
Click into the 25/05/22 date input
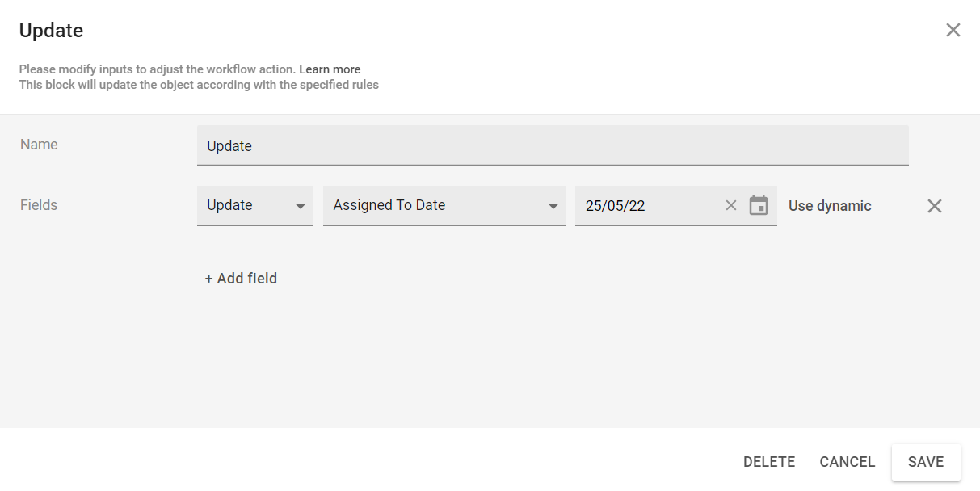(x=646, y=205)
